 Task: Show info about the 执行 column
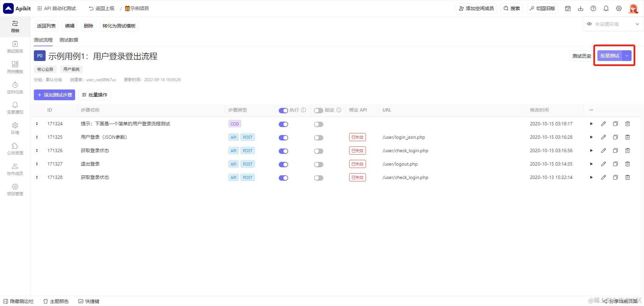[304, 110]
